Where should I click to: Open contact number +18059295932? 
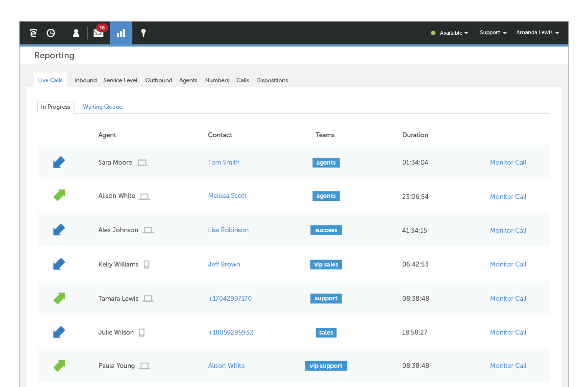click(x=231, y=332)
